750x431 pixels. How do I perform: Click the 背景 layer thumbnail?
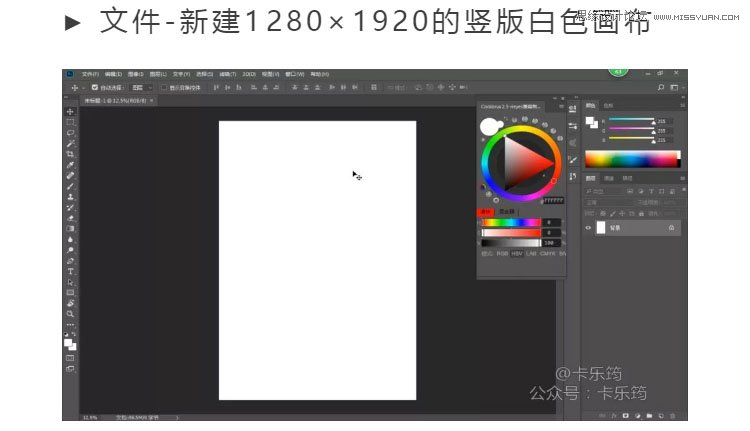[x=601, y=228]
